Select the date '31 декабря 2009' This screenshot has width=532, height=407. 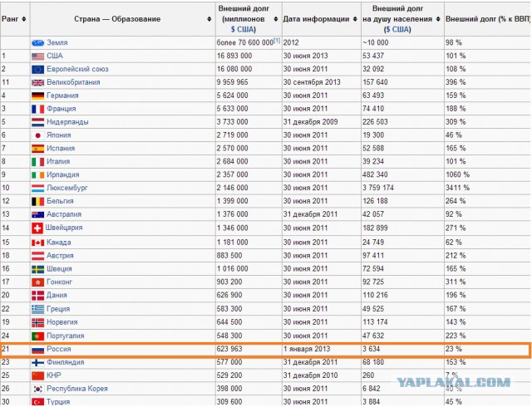click(x=310, y=122)
